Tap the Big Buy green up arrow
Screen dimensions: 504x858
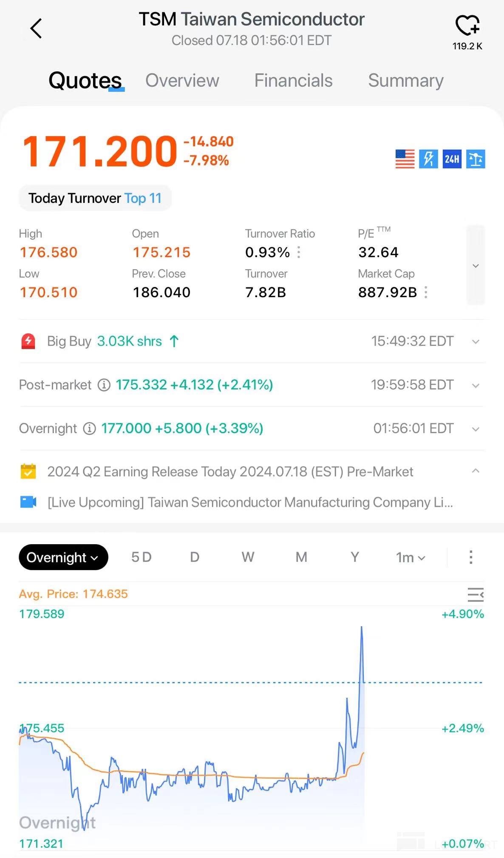[174, 341]
